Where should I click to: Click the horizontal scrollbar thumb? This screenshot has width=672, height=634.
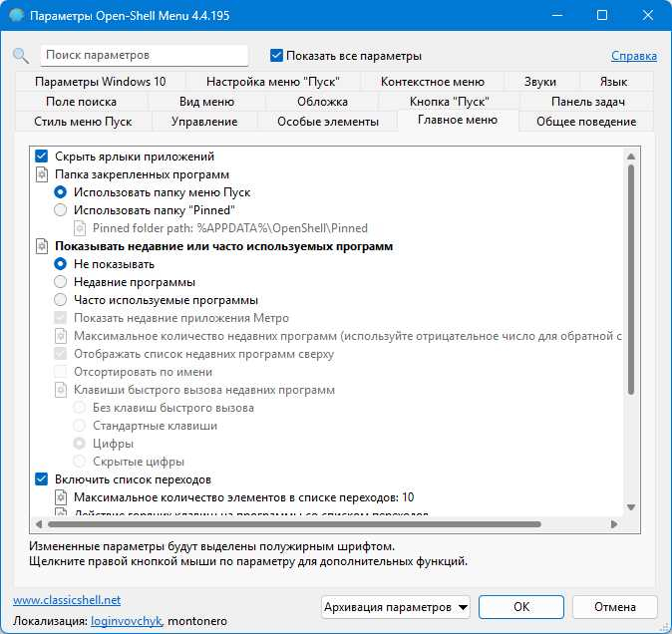[x=294, y=524]
